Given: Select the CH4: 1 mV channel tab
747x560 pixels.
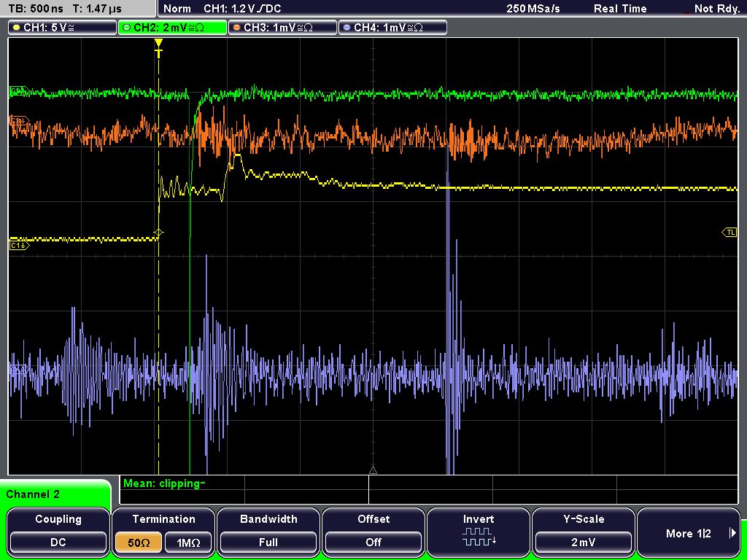Looking at the screenshot, I should 392,28.
